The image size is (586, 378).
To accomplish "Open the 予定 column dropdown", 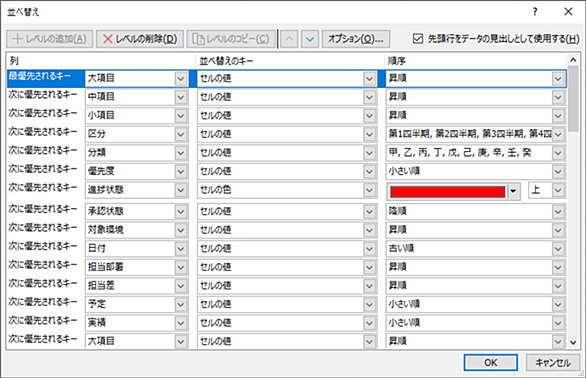I will [x=181, y=305].
